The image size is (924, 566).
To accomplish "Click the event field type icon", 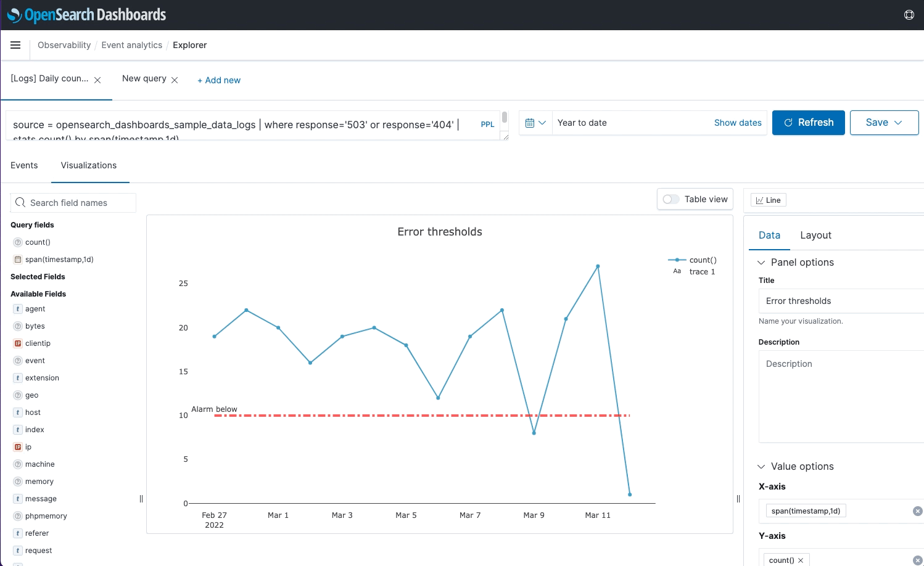I will (18, 361).
